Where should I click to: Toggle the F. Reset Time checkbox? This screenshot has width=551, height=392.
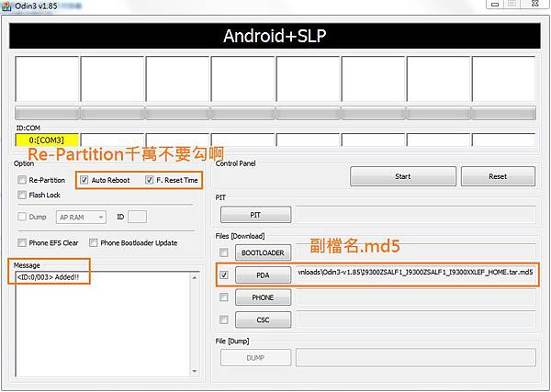149,180
